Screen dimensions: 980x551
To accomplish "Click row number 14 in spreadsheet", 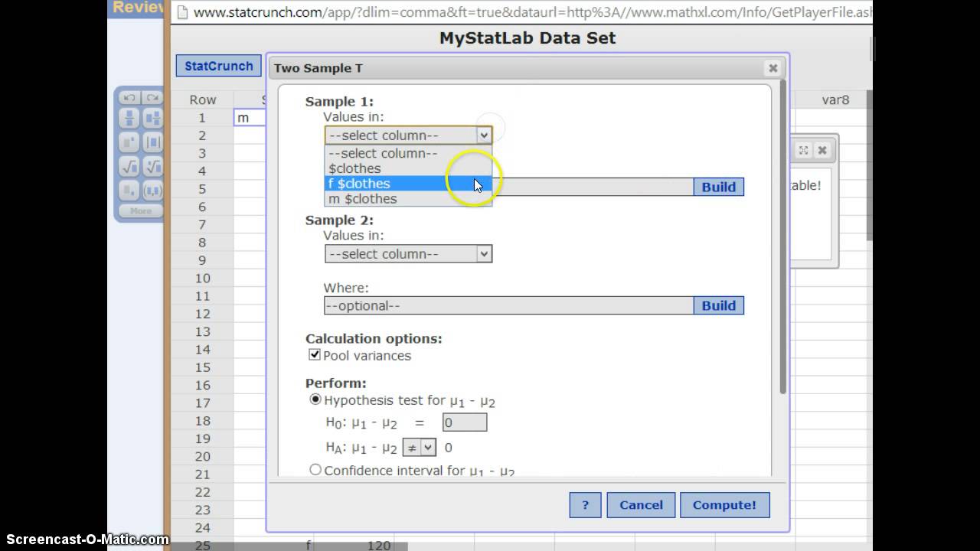I will click(x=202, y=350).
